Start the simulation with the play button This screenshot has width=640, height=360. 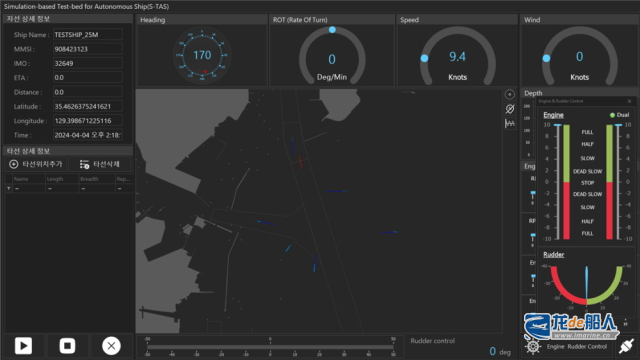[23, 346]
